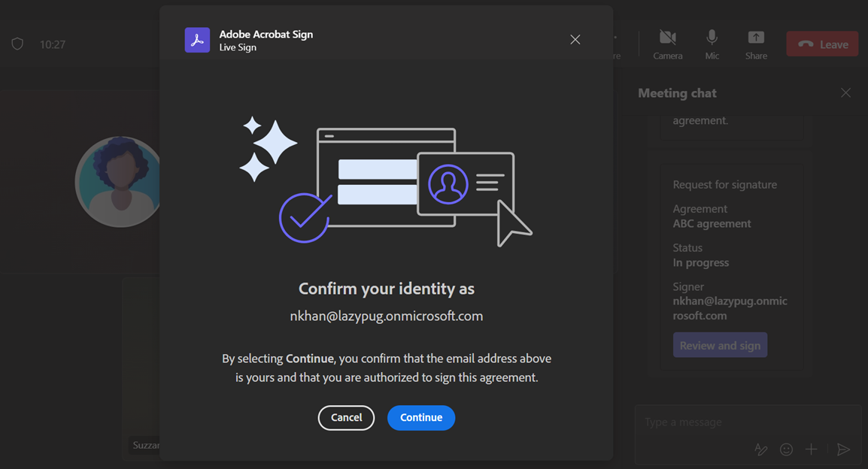868x469 pixels.
Task: Dismiss the Adobe Acrobat Sign dialog
Action: point(575,39)
